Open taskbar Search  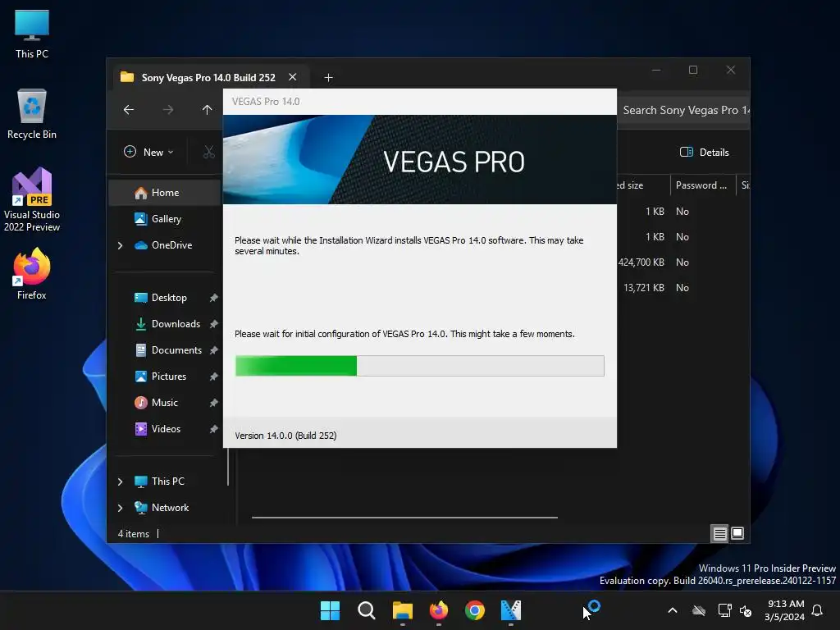[367, 610]
